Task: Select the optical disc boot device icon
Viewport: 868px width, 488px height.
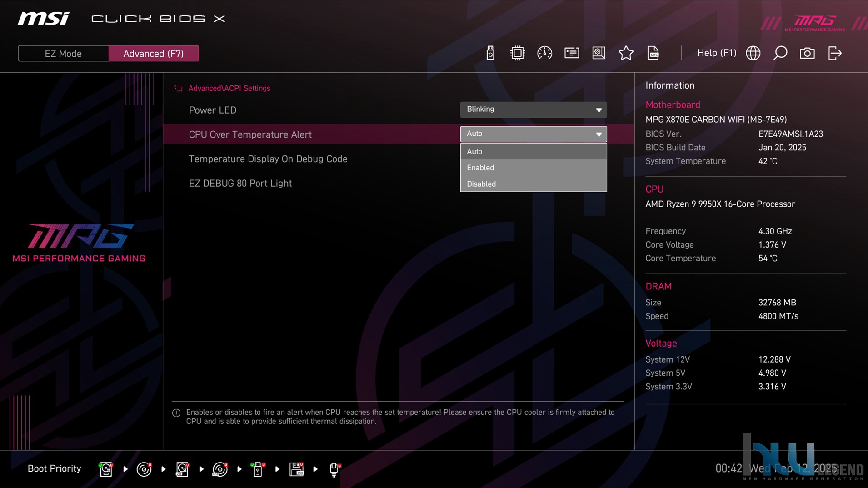Action: [x=144, y=469]
